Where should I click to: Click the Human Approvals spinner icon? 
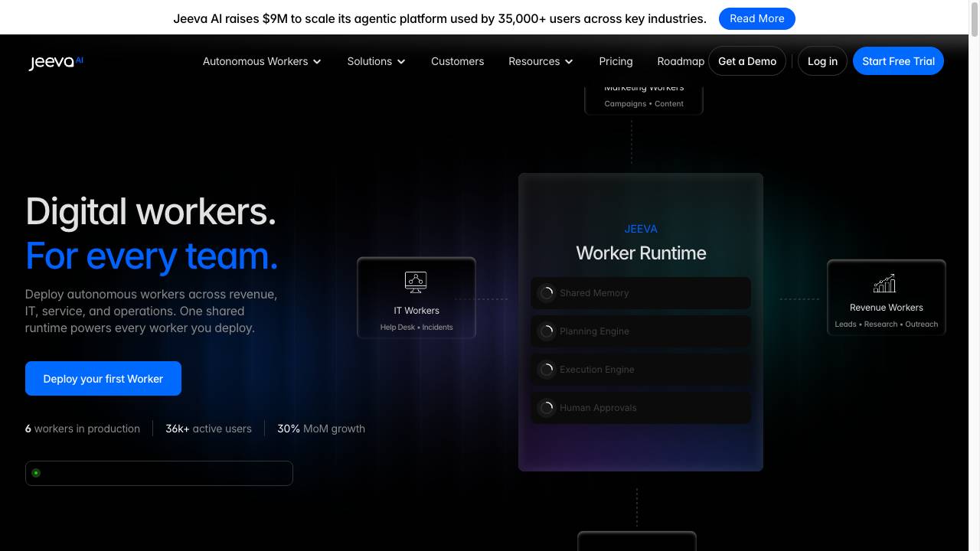tap(547, 408)
